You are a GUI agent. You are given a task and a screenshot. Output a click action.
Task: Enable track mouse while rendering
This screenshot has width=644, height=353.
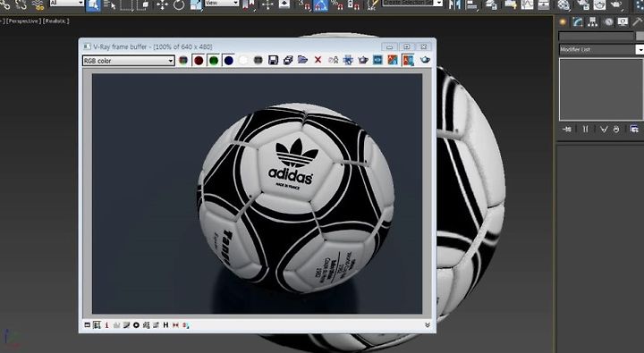pyautogui.click(x=348, y=61)
